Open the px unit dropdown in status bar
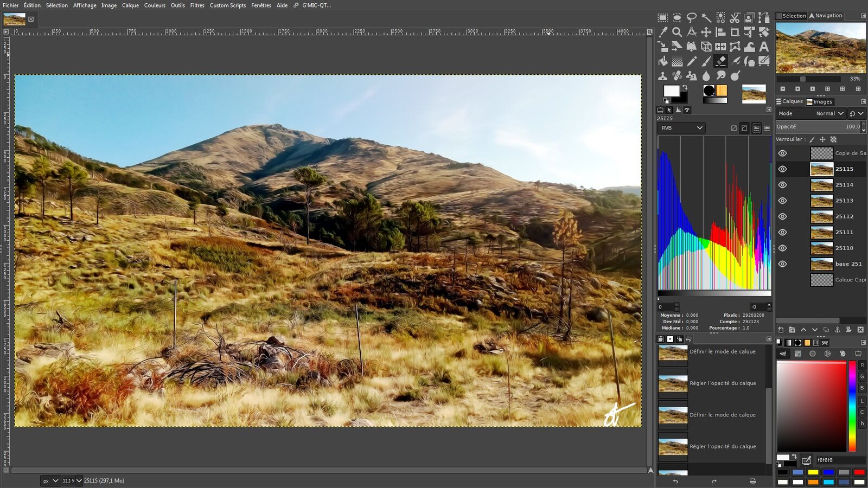The image size is (868, 488). (50, 481)
